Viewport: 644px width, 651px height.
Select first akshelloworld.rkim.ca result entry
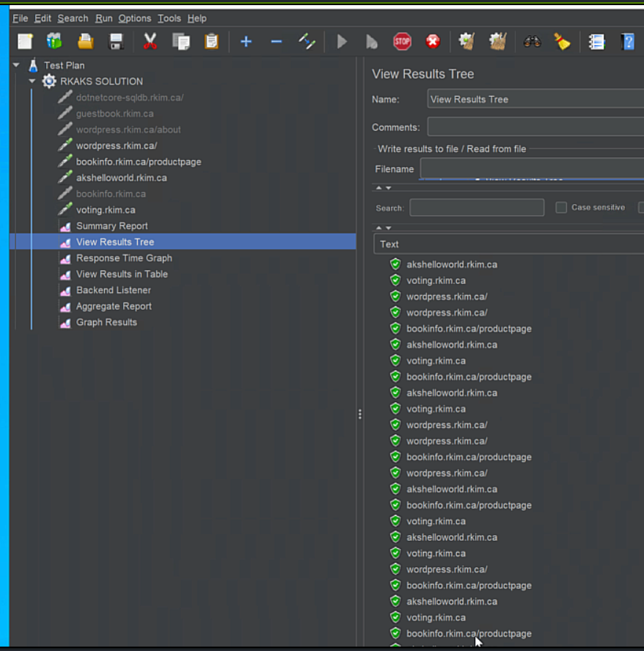pyautogui.click(x=451, y=264)
